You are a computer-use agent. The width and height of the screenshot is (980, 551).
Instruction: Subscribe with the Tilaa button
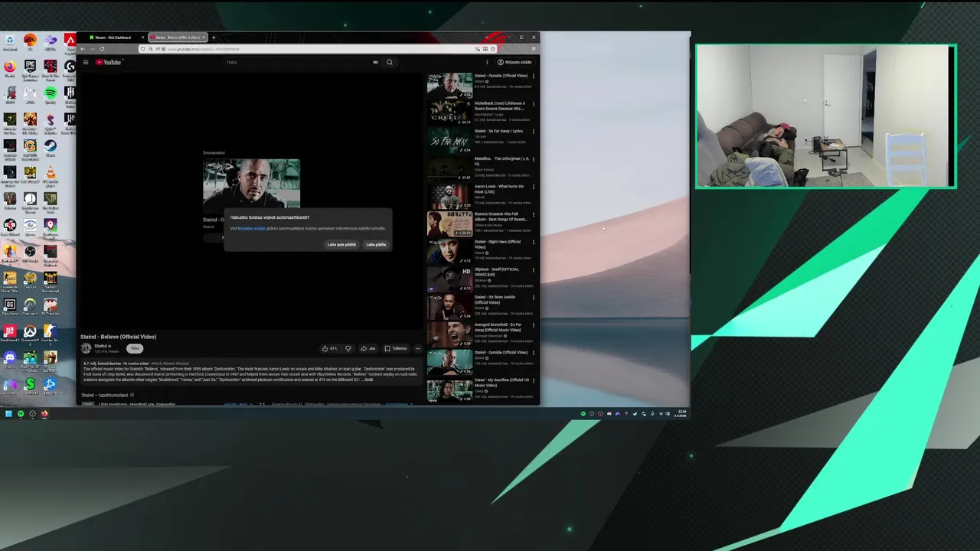click(x=135, y=348)
